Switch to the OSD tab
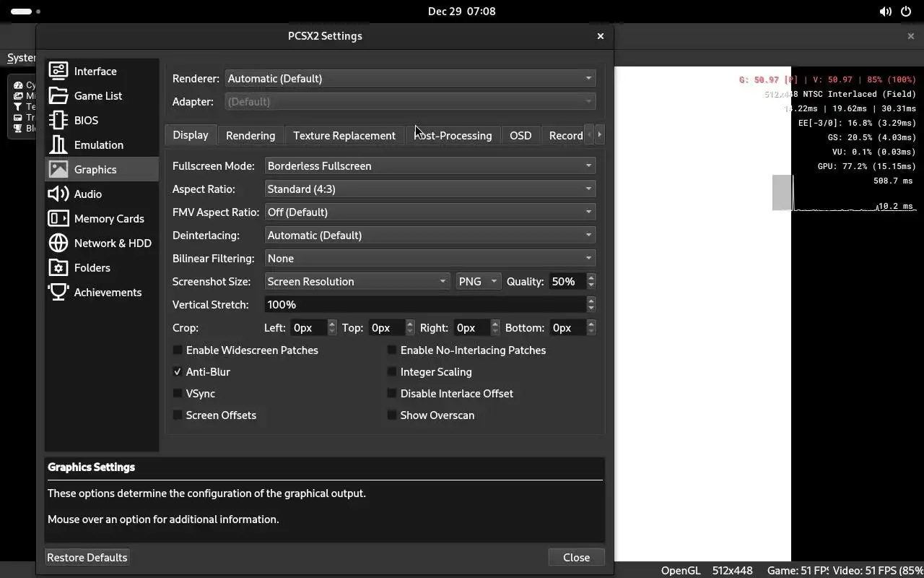Viewport: 924px width, 578px height. (520, 135)
